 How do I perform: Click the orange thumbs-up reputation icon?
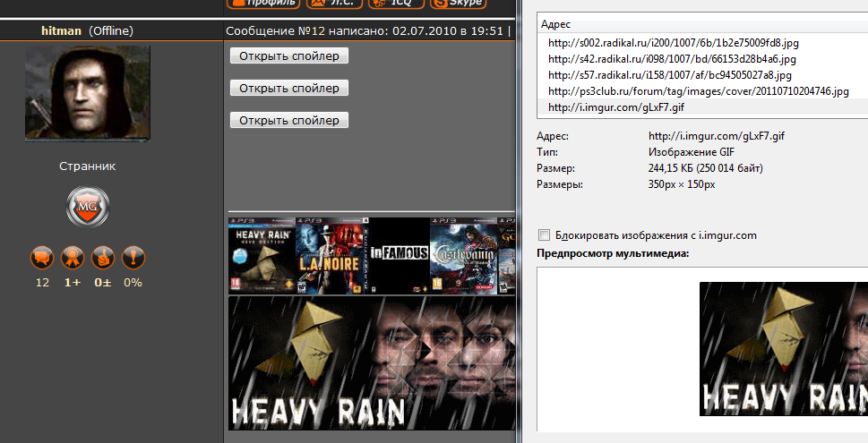point(103,258)
